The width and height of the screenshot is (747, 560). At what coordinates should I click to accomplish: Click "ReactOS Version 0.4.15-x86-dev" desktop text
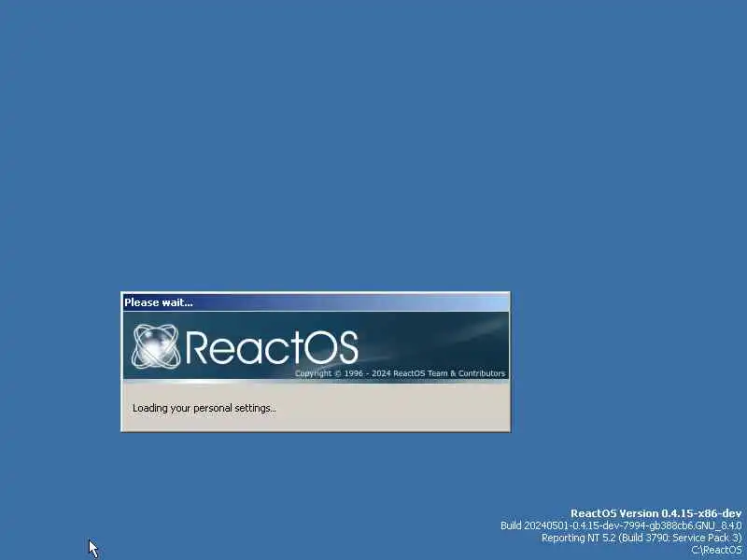(x=656, y=513)
